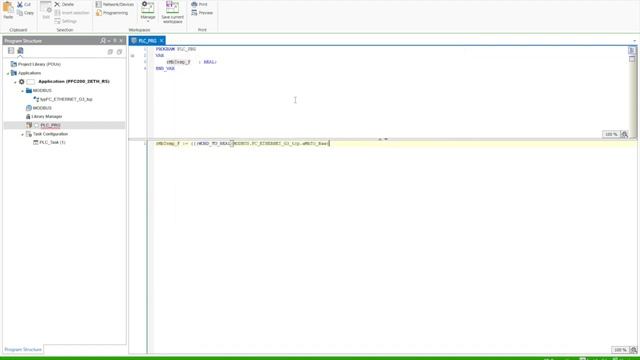
Task: Click the Preview command
Action: [x=202, y=13]
